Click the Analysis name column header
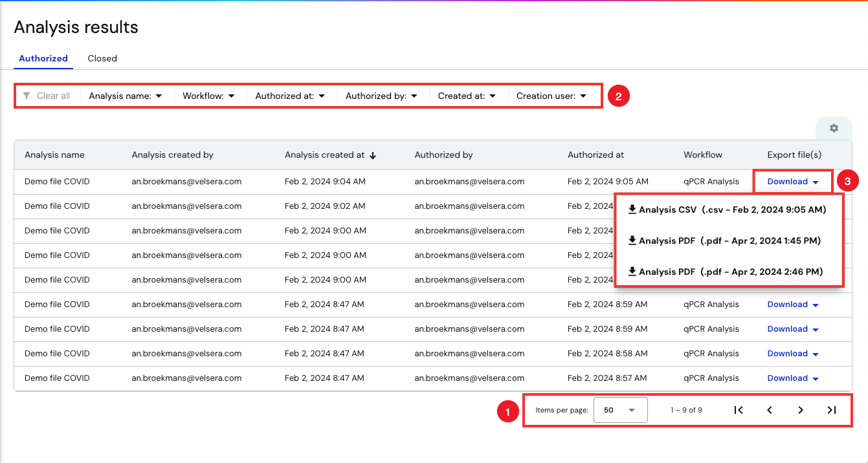Screen dimensions: 868x463 pyautogui.click(x=54, y=155)
